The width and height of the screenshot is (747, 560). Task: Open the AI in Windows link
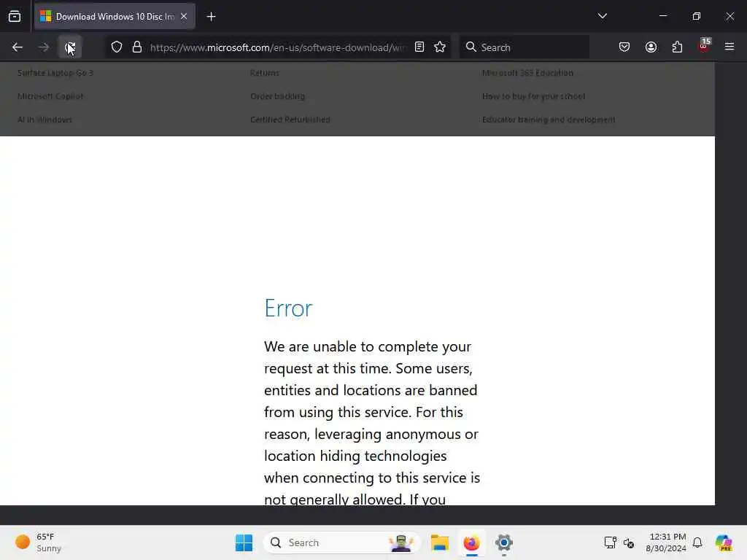(x=44, y=120)
